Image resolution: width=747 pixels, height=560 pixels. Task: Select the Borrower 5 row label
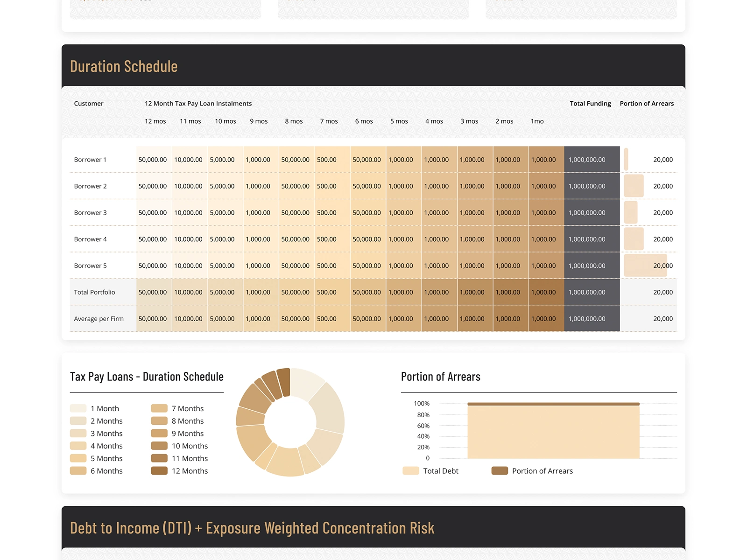tap(90, 266)
